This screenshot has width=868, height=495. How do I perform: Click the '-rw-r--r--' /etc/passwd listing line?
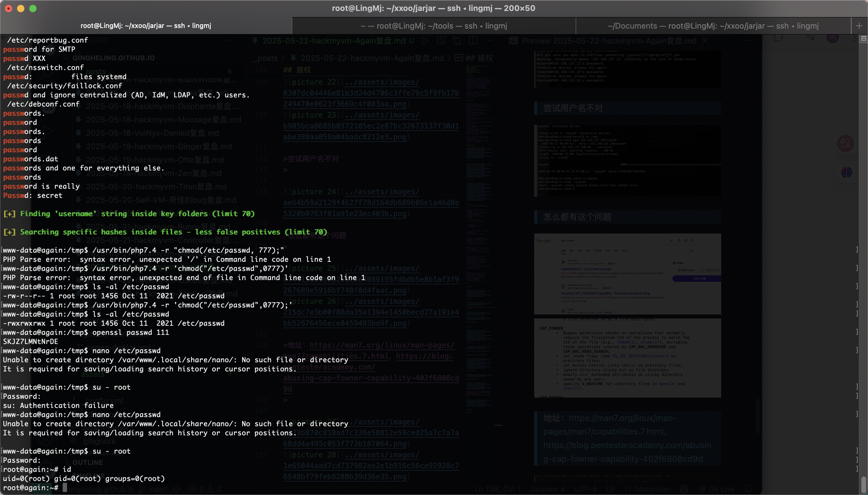point(114,296)
